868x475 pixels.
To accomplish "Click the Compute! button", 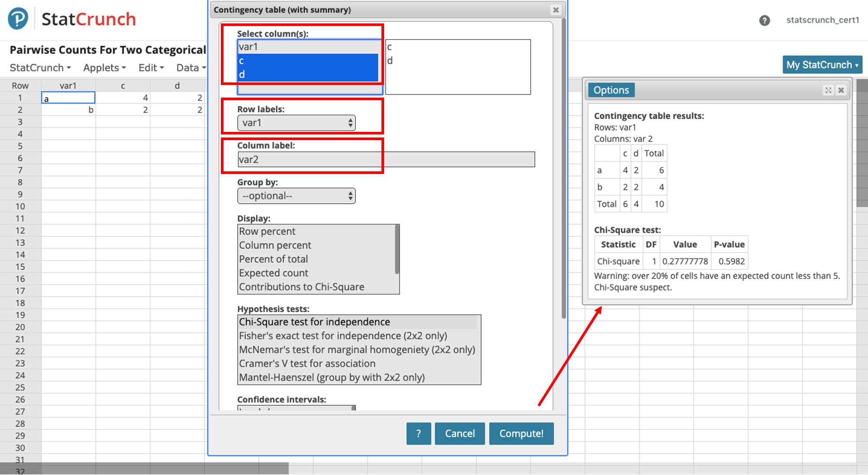I will [521, 433].
